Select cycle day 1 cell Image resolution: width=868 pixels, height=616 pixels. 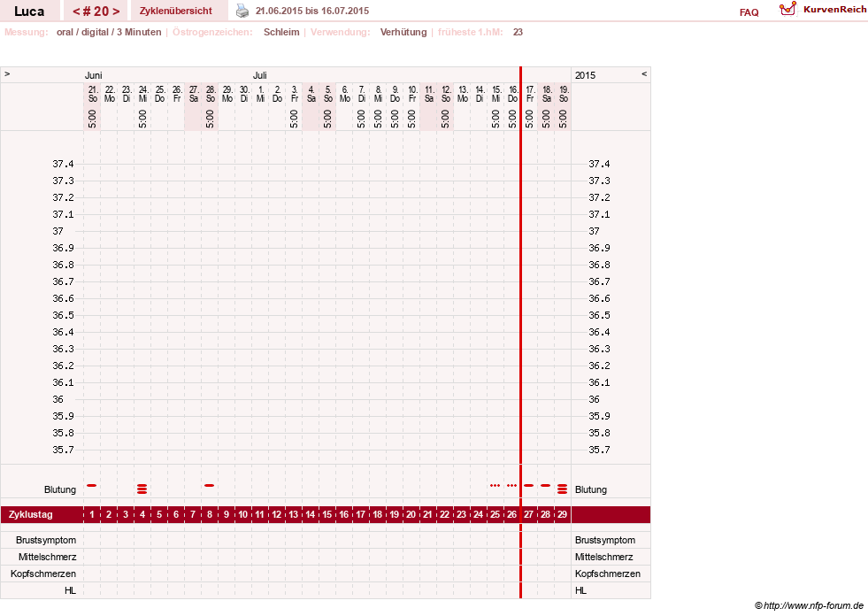coord(92,514)
